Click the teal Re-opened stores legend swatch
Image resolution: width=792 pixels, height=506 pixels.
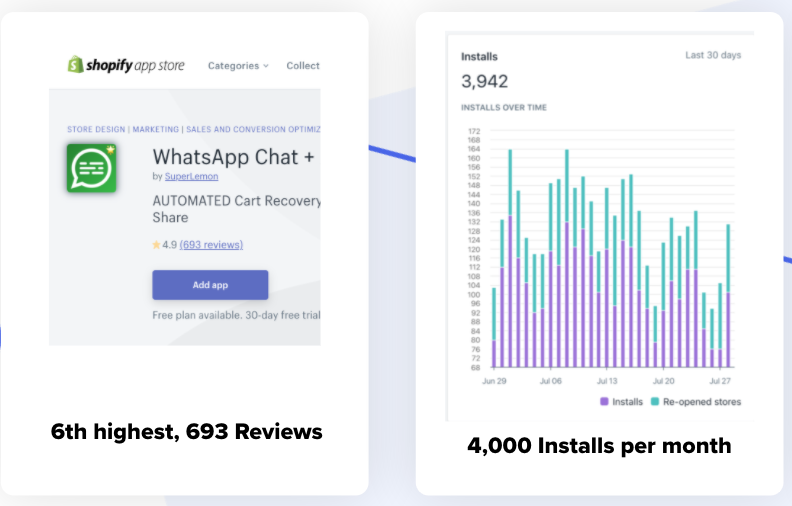pos(655,401)
